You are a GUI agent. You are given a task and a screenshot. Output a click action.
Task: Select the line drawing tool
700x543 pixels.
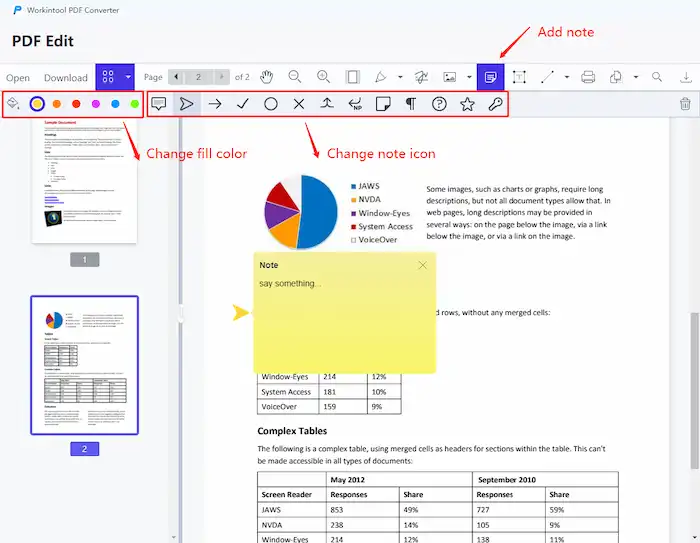tap(547, 77)
